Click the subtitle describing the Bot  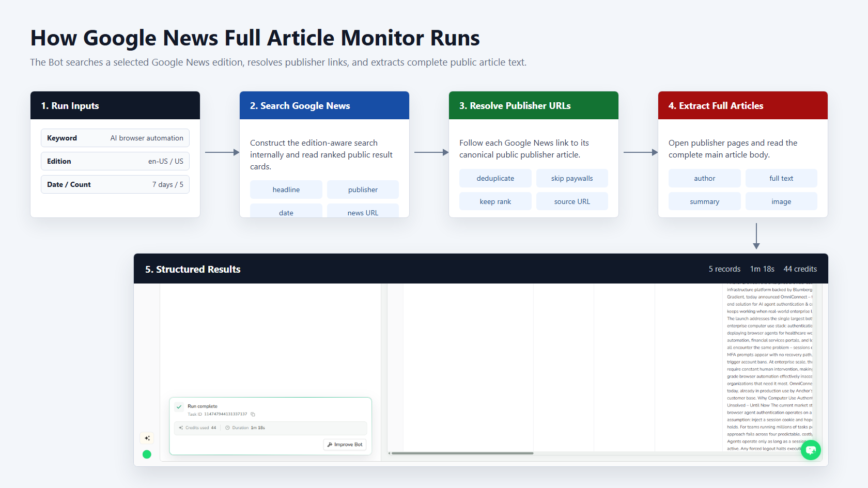click(278, 62)
